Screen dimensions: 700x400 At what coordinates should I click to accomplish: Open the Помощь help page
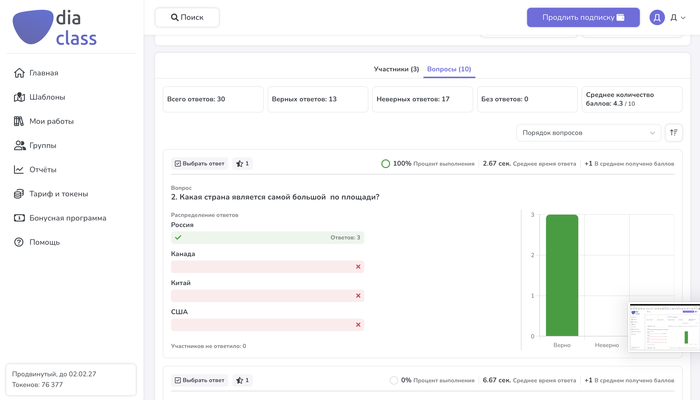point(37,242)
